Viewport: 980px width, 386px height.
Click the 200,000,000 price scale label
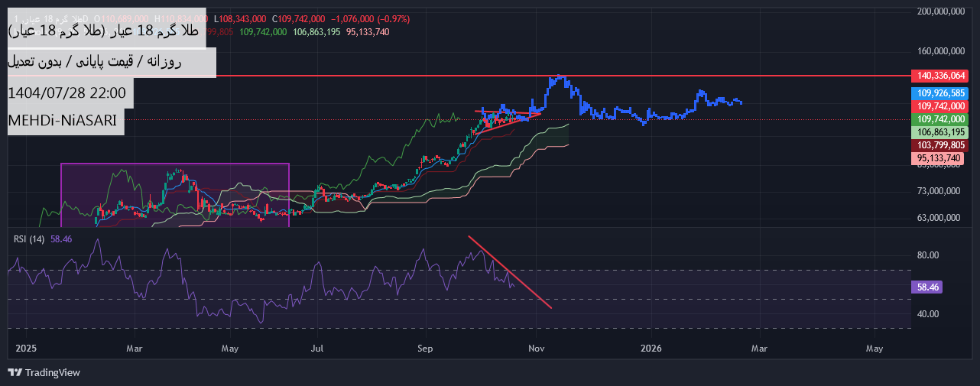point(939,11)
